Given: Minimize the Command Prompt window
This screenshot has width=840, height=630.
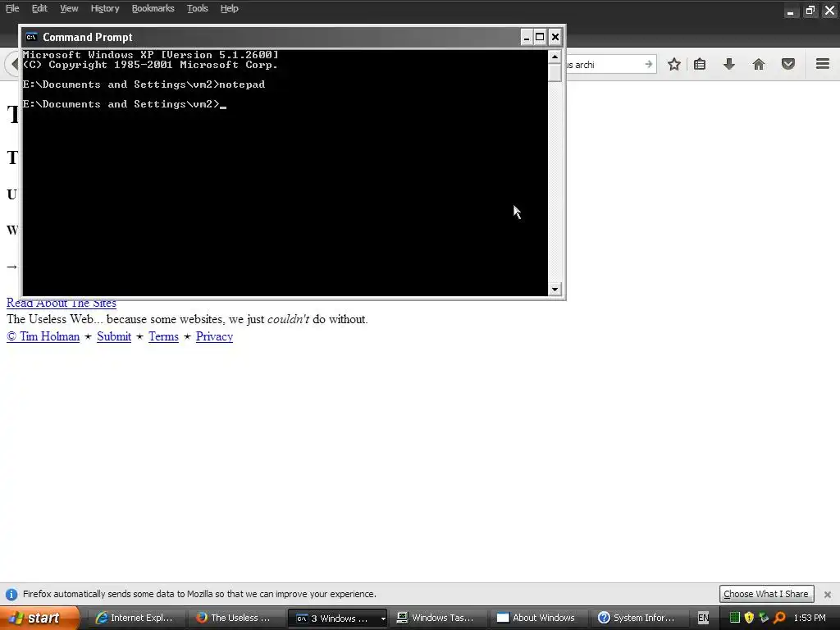Looking at the screenshot, I should (x=526, y=37).
